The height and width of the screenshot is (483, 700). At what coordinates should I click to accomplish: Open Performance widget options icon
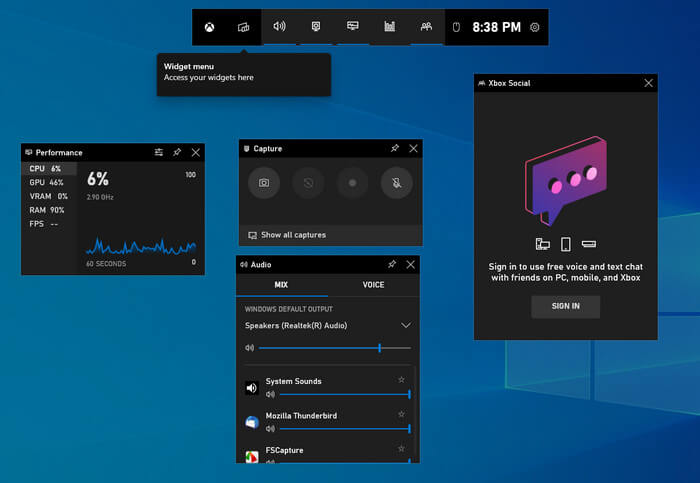(158, 152)
